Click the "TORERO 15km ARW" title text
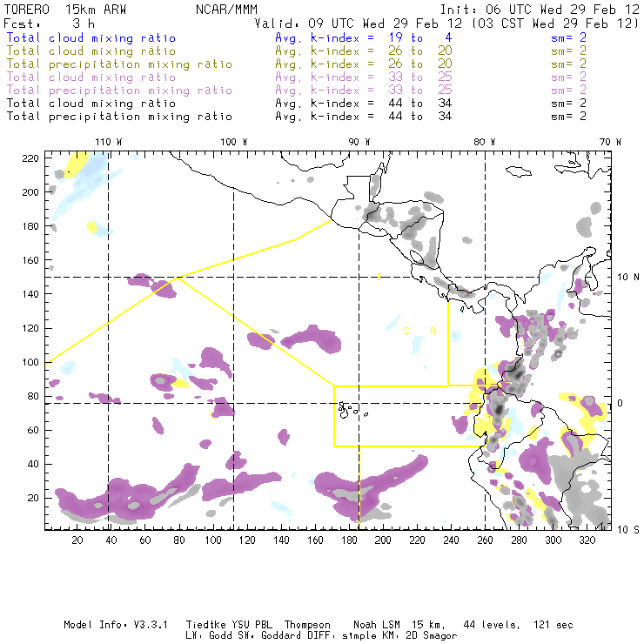 click(65, 9)
